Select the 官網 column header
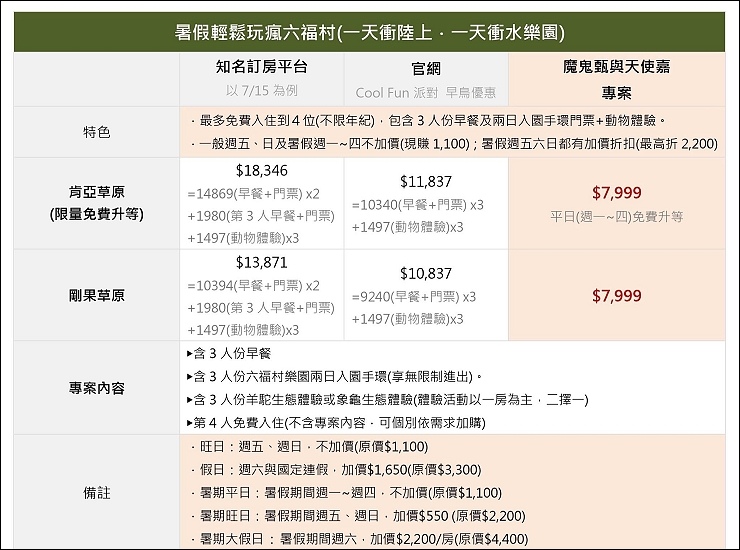 [426, 69]
